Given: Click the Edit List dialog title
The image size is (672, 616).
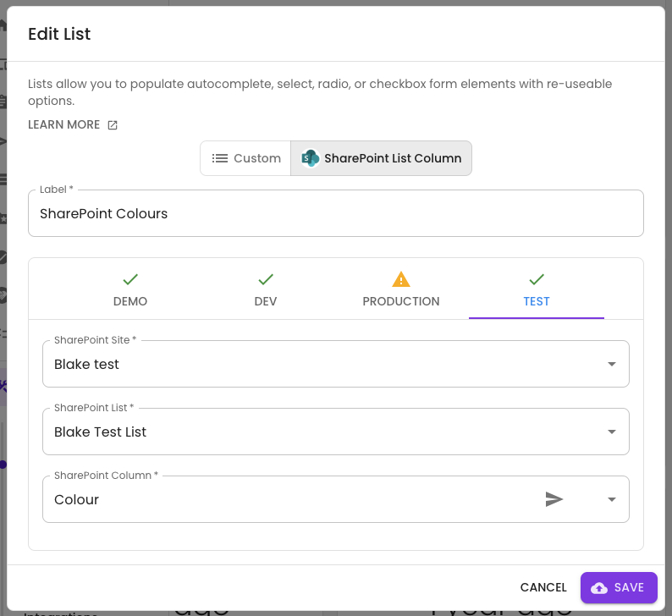Looking at the screenshot, I should 59,34.
